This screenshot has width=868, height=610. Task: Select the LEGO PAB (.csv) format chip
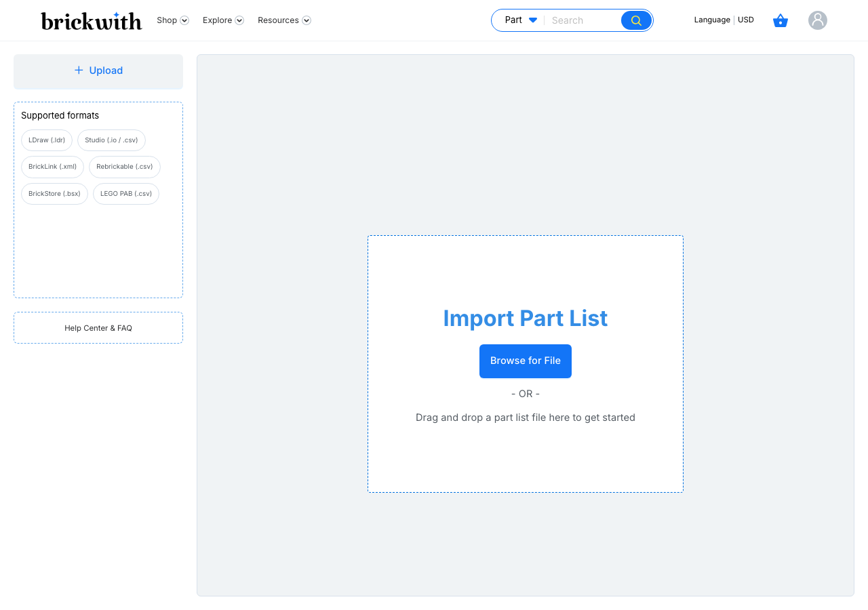(126, 194)
